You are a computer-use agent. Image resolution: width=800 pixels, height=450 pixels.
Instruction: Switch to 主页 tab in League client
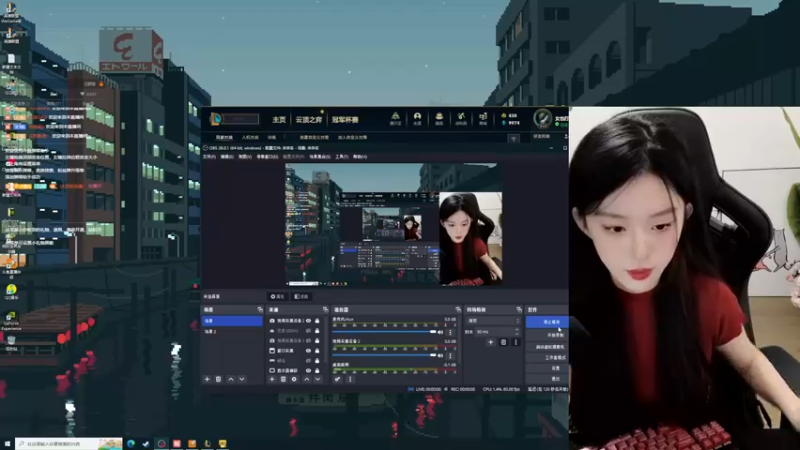tap(279, 119)
